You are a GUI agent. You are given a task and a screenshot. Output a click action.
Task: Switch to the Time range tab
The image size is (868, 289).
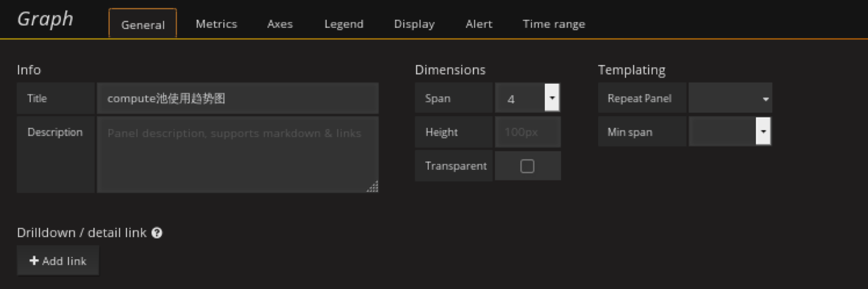pyautogui.click(x=554, y=24)
